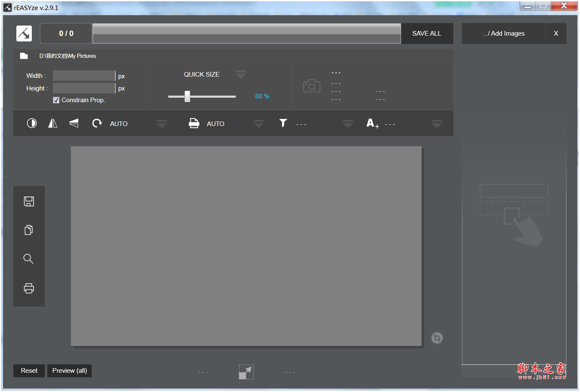This screenshot has width=580, height=392.
Task: Click the Width input field
Action: click(84, 76)
